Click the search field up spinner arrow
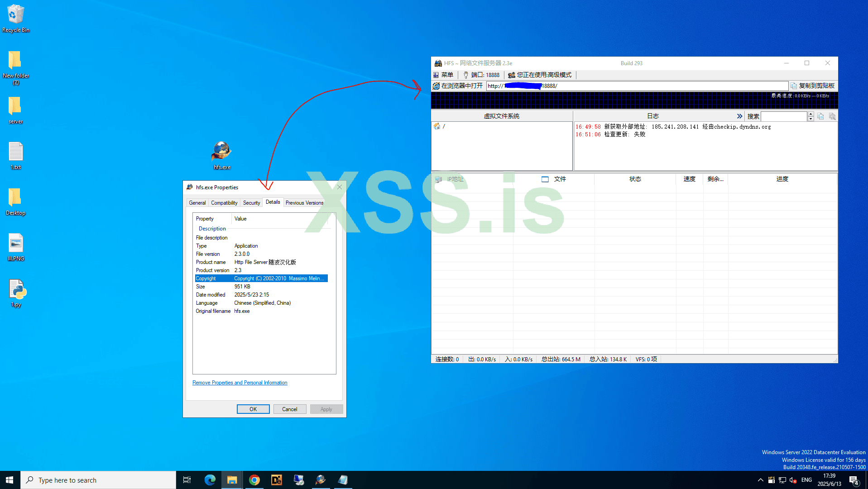 (810, 114)
